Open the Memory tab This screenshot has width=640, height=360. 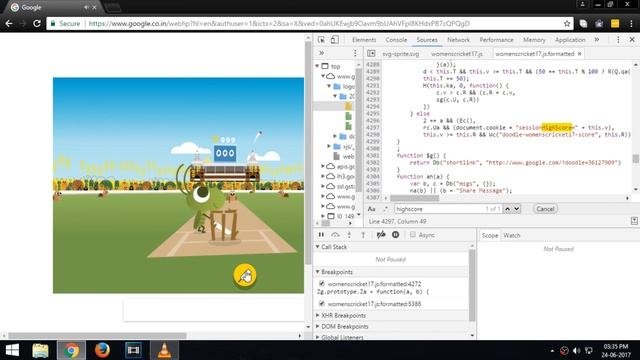[534, 40]
